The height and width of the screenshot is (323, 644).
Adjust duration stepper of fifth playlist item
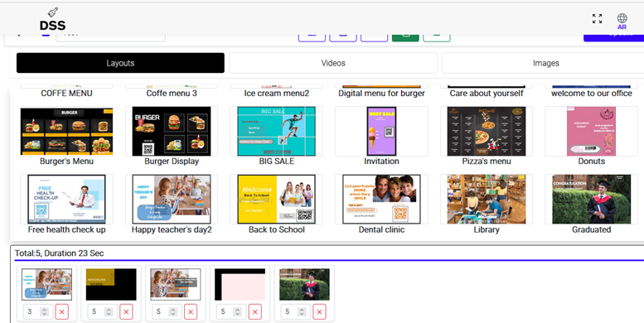(x=302, y=312)
